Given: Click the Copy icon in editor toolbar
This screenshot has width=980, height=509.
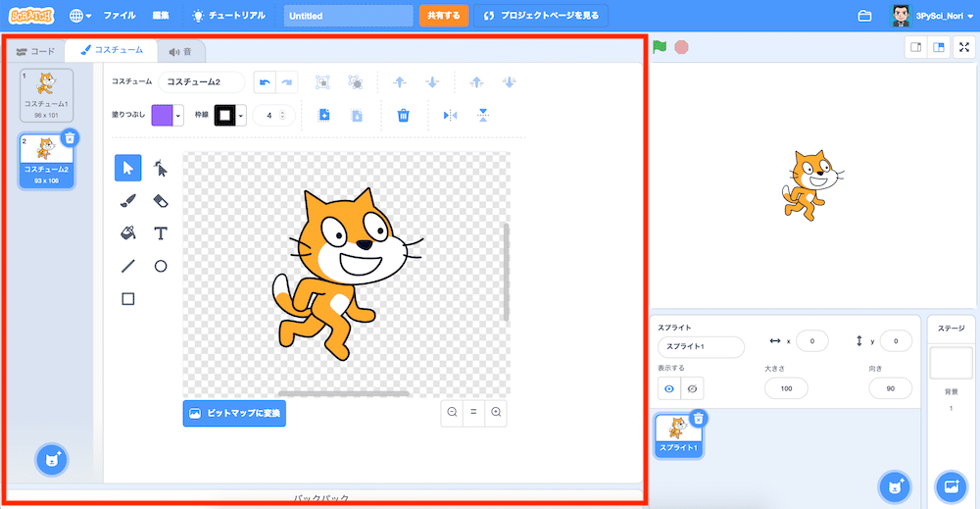Looking at the screenshot, I should [324, 115].
